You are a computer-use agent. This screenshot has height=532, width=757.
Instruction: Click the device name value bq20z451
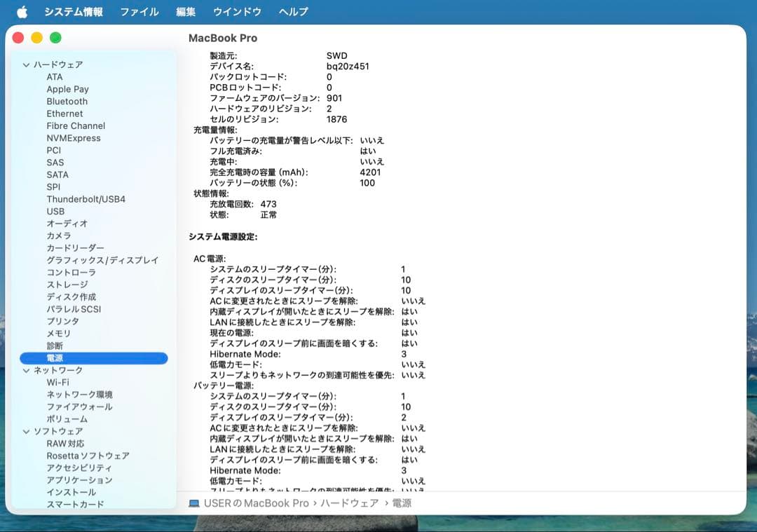(348, 67)
